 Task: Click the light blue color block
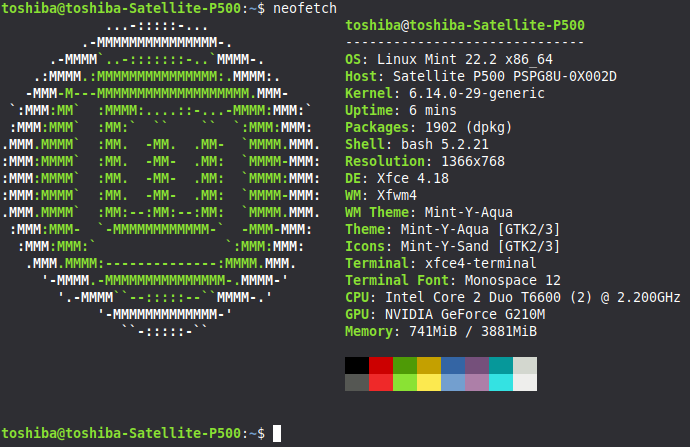[453, 382]
